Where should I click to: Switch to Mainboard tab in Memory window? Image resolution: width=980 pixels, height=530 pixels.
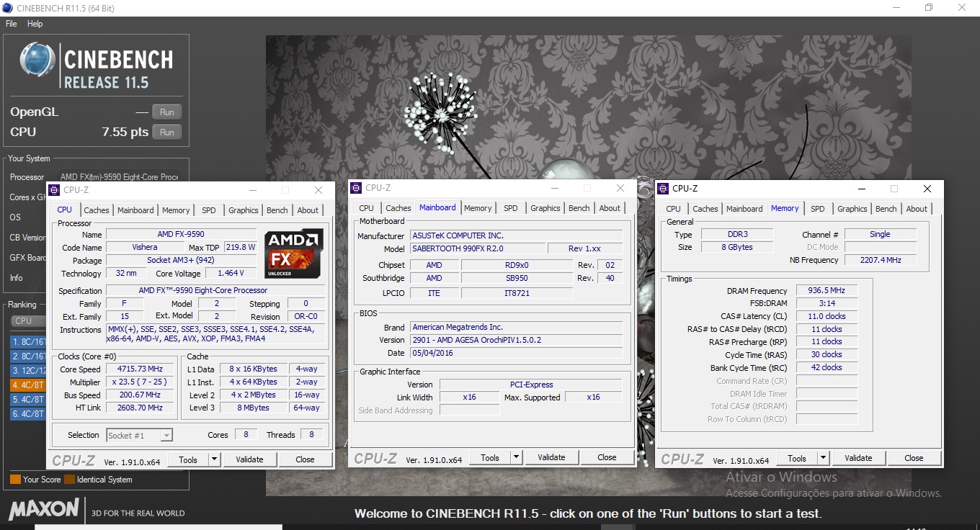point(744,209)
